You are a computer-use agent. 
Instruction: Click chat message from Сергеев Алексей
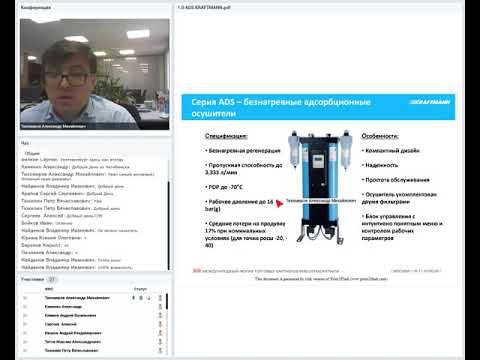click(x=62, y=216)
